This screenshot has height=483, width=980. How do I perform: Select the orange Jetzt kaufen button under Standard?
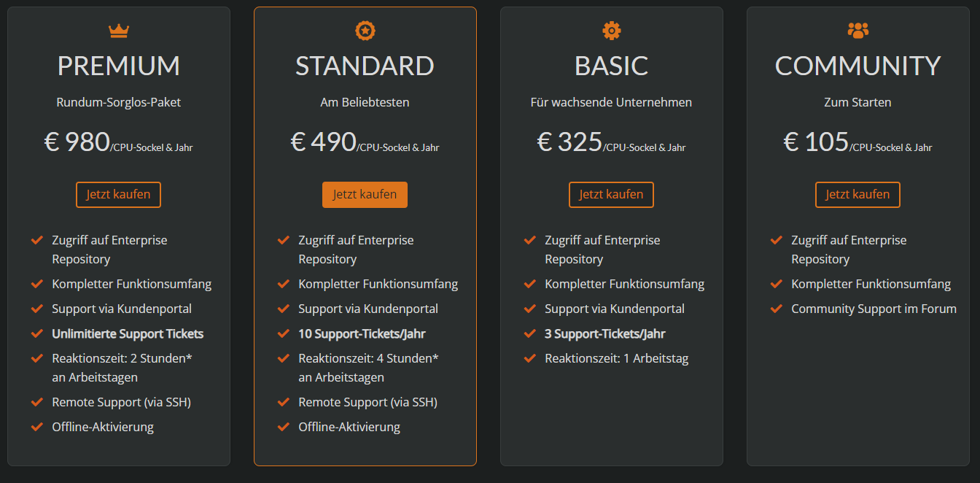click(x=365, y=195)
